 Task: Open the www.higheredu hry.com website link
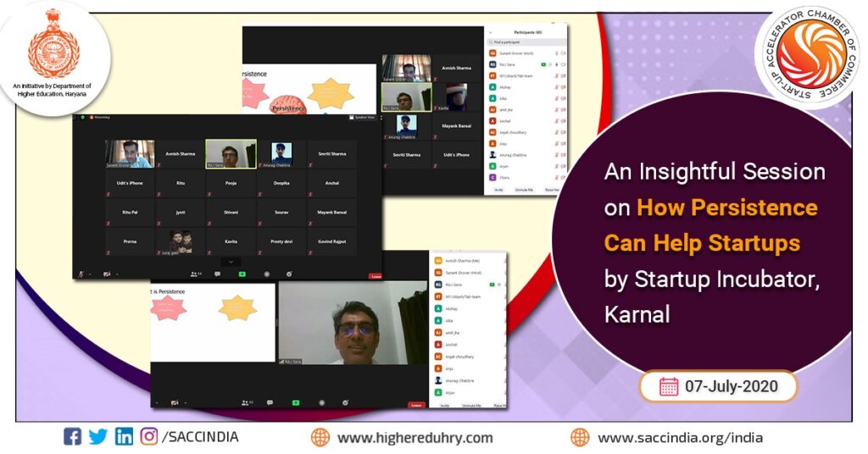pyautogui.click(x=415, y=438)
